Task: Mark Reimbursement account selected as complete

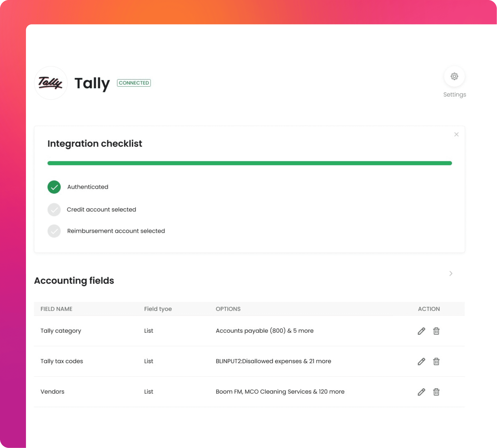Action: click(x=54, y=231)
